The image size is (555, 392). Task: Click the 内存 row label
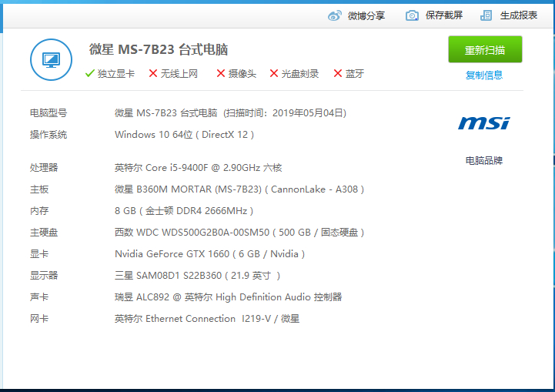39,211
